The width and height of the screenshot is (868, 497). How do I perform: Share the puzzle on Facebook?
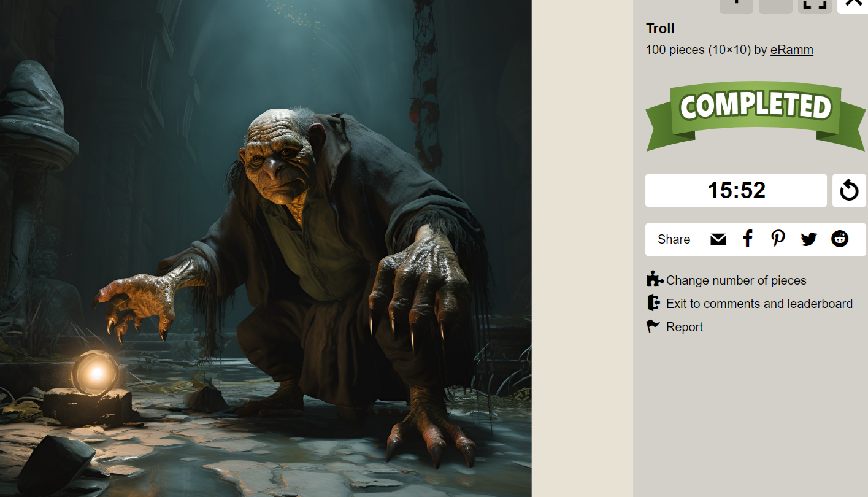[x=748, y=239]
